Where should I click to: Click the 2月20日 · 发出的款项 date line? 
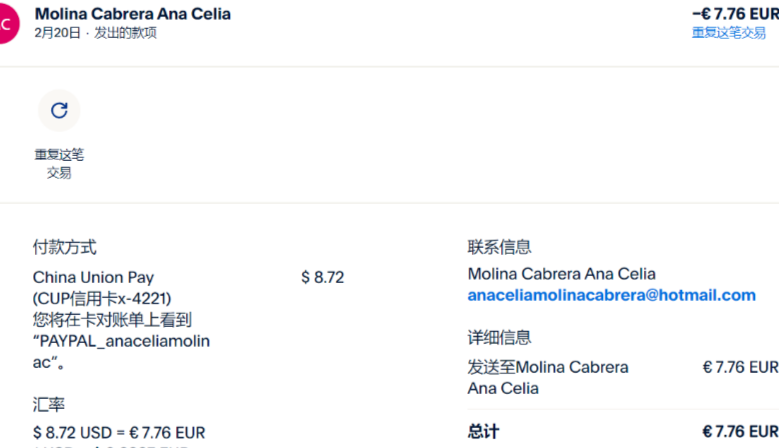point(95,33)
